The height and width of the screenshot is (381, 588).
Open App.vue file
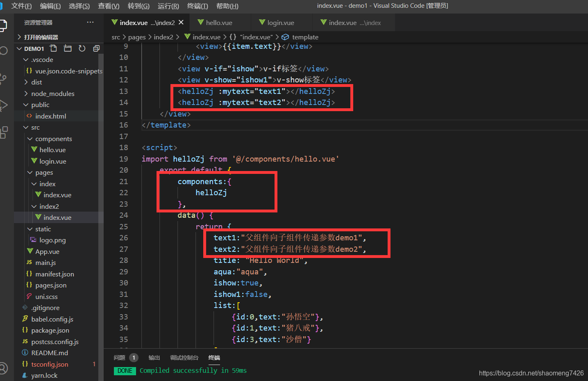[x=47, y=251]
